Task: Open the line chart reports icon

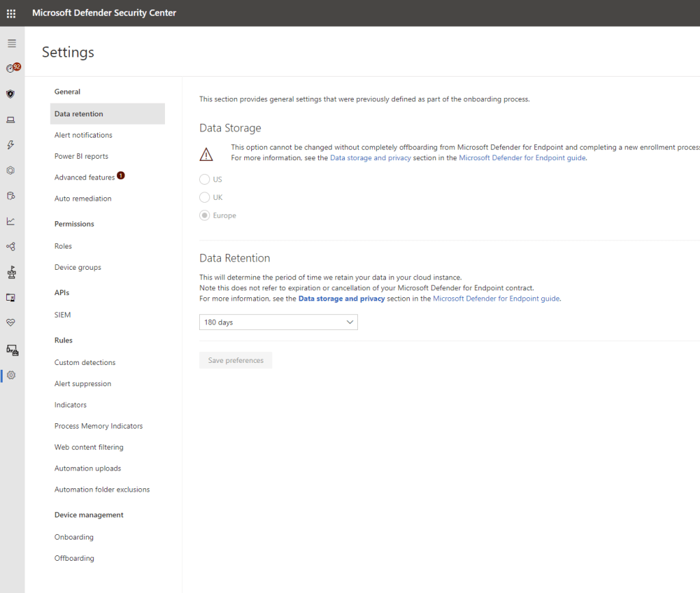Action: click(x=11, y=221)
